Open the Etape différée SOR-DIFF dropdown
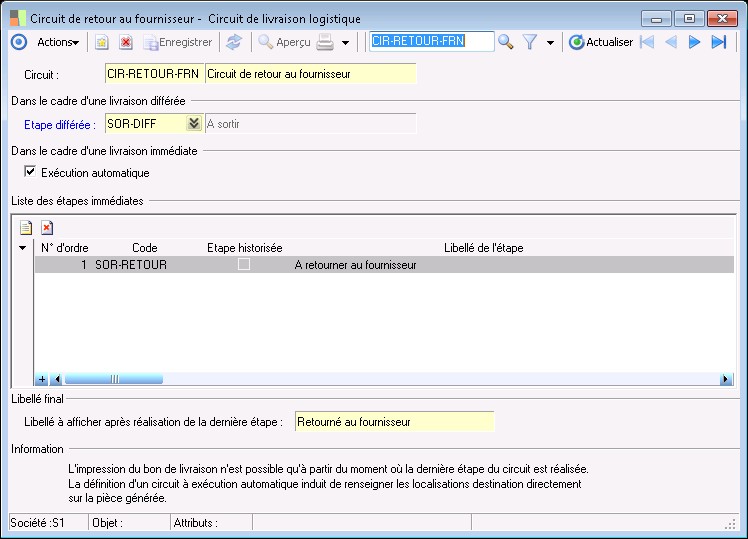 point(194,124)
